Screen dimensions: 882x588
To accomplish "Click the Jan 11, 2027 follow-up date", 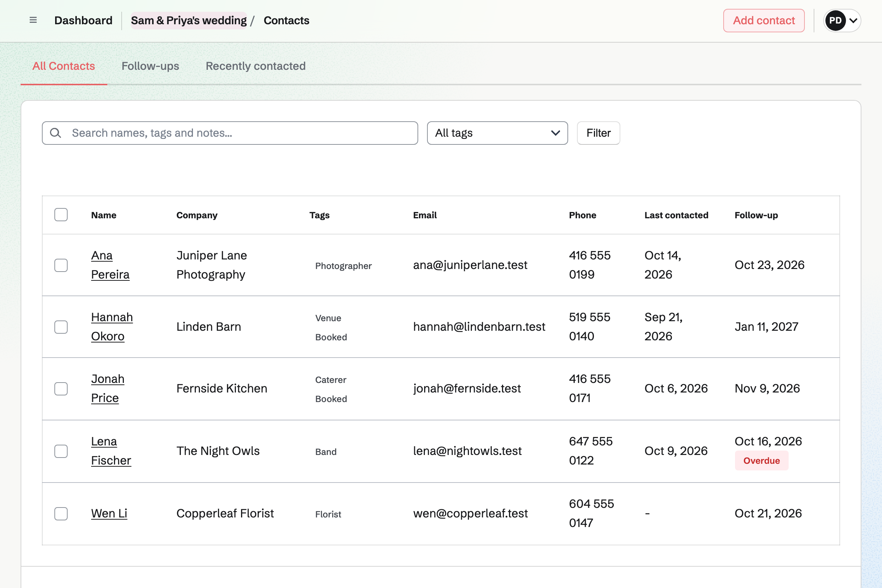I will coord(766,327).
